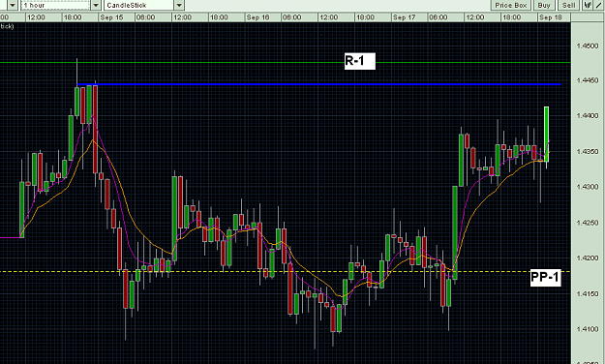Click the chart indicator icon next to Sell

588,5
